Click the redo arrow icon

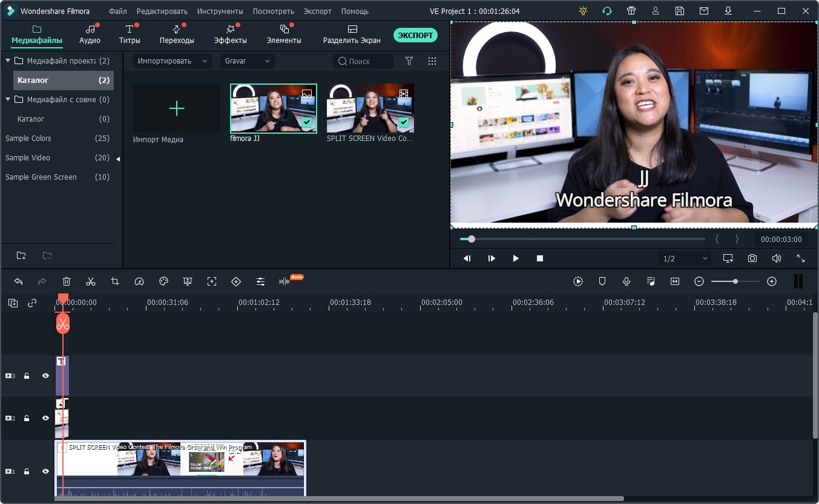coord(42,281)
